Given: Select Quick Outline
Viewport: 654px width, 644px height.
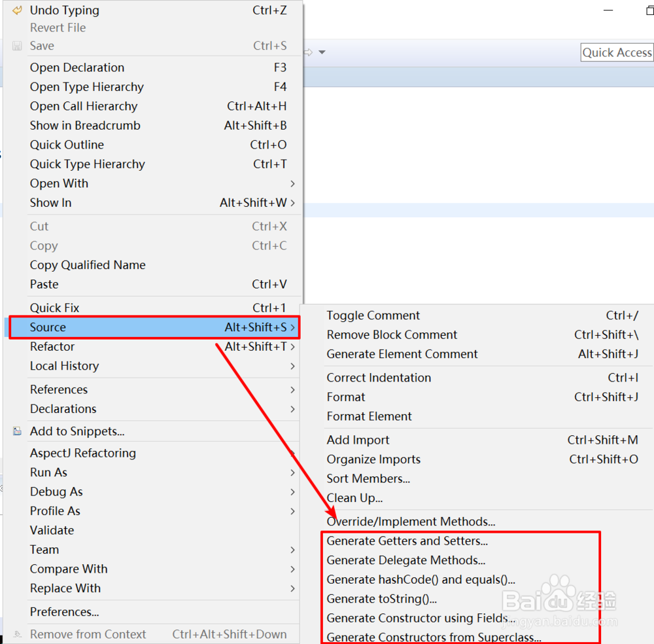Looking at the screenshot, I should point(153,145).
